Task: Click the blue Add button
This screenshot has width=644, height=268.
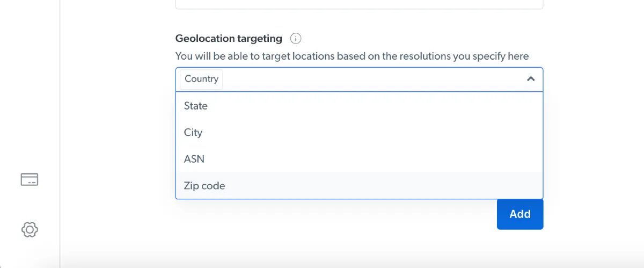Action: coord(520,214)
